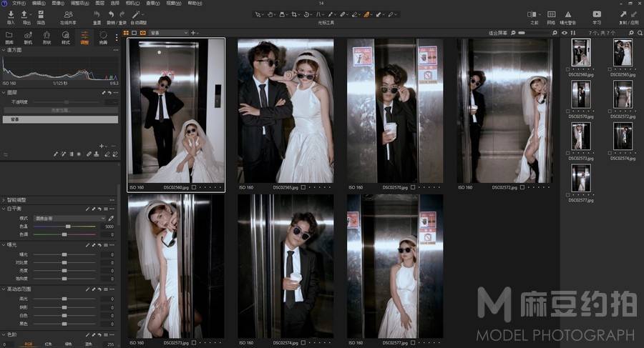Click the Reset (重置) arrow icon
The image size is (644, 348).
click(97, 14)
